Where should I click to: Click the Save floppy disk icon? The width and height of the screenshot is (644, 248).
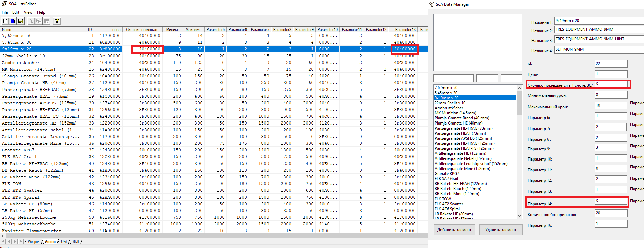(x=21, y=21)
